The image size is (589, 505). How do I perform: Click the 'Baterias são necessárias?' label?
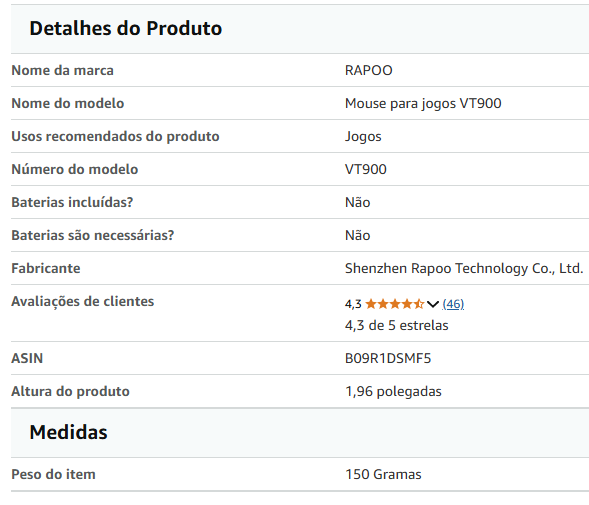pos(93,235)
